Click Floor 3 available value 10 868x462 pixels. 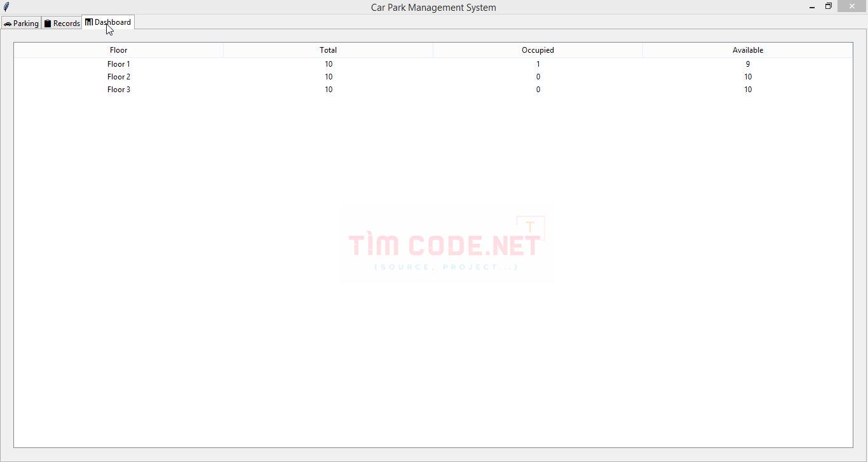tap(748, 90)
